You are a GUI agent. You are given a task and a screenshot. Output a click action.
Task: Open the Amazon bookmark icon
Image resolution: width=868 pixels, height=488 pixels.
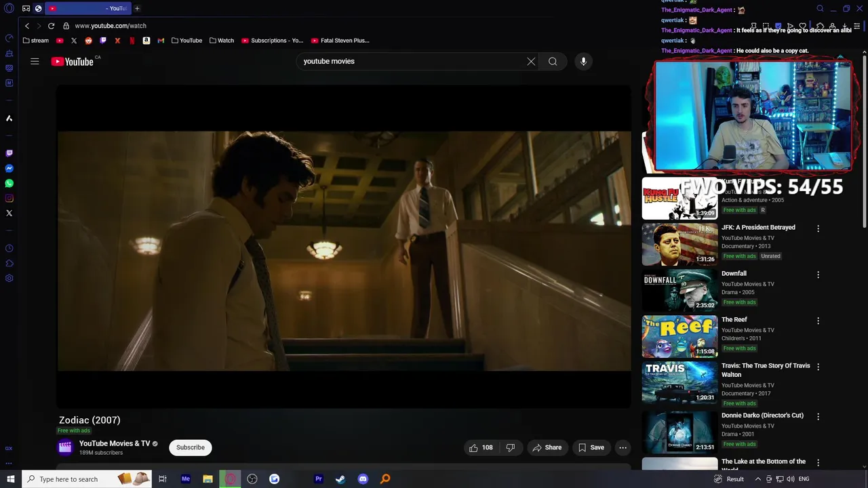coord(146,41)
